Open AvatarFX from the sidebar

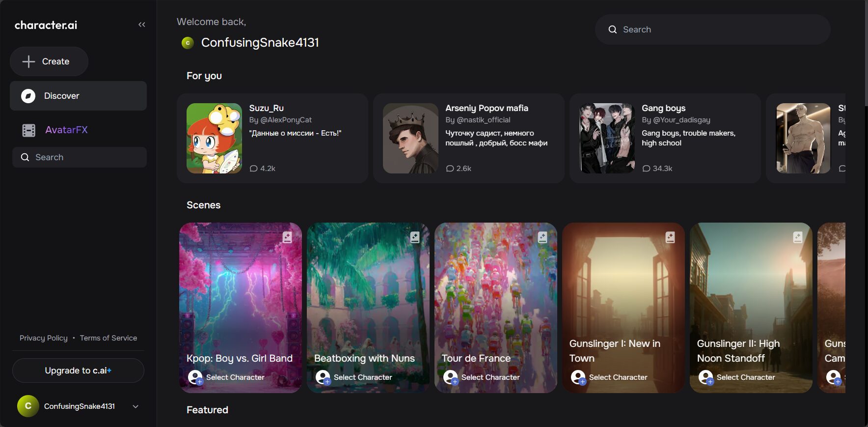pyautogui.click(x=66, y=130)
